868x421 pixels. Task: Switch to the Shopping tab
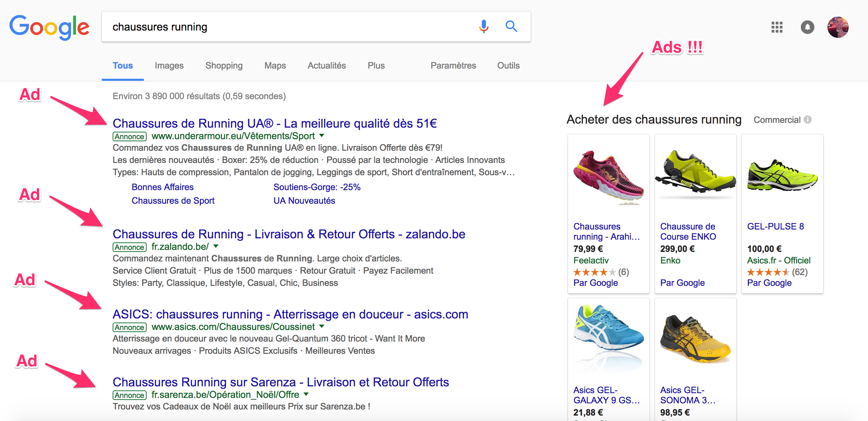pyautogui.click(x=224, y=66)
